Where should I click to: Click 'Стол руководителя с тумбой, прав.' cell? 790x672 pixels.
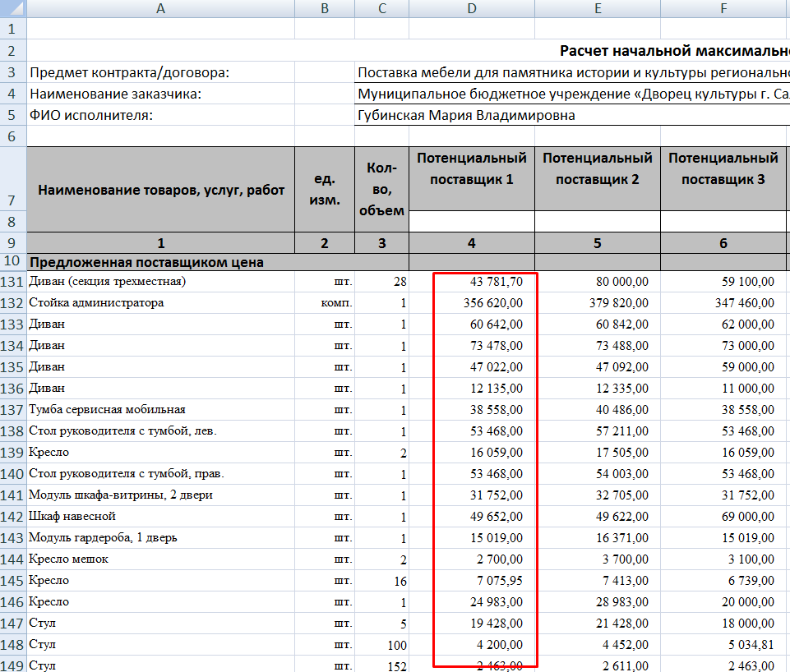[x=161, y=474]
